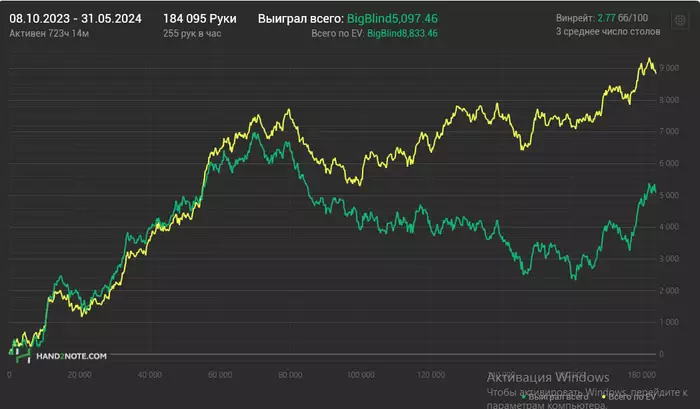Click the '5 000' y-axis label
This screenshot has width=700, height=409.
(669, 195)
